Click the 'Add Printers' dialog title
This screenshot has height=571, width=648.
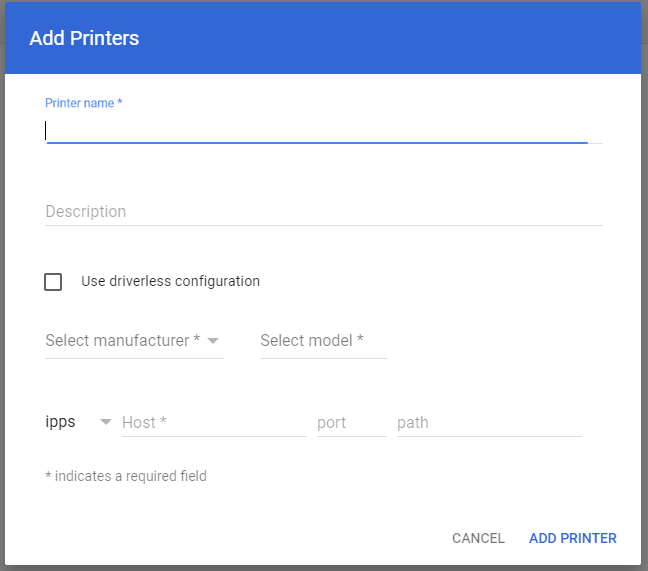coord(84,39)
